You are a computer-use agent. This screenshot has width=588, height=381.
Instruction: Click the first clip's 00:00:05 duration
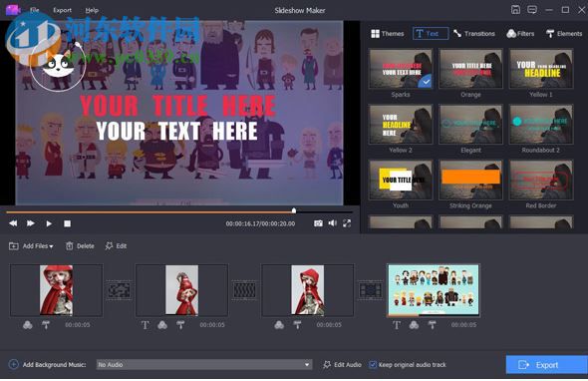point(78,325)
